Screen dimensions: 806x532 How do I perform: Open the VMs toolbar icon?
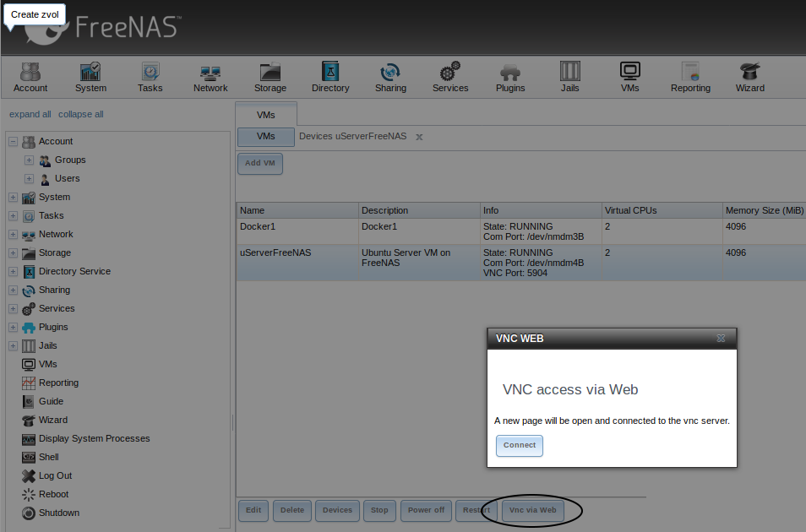[629, 77]
